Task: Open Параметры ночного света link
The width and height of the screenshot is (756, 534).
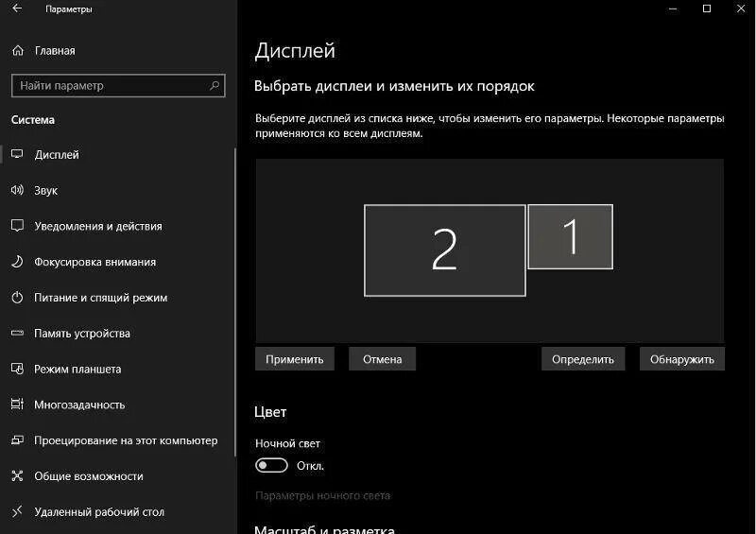Action: (x=322, y=495)
